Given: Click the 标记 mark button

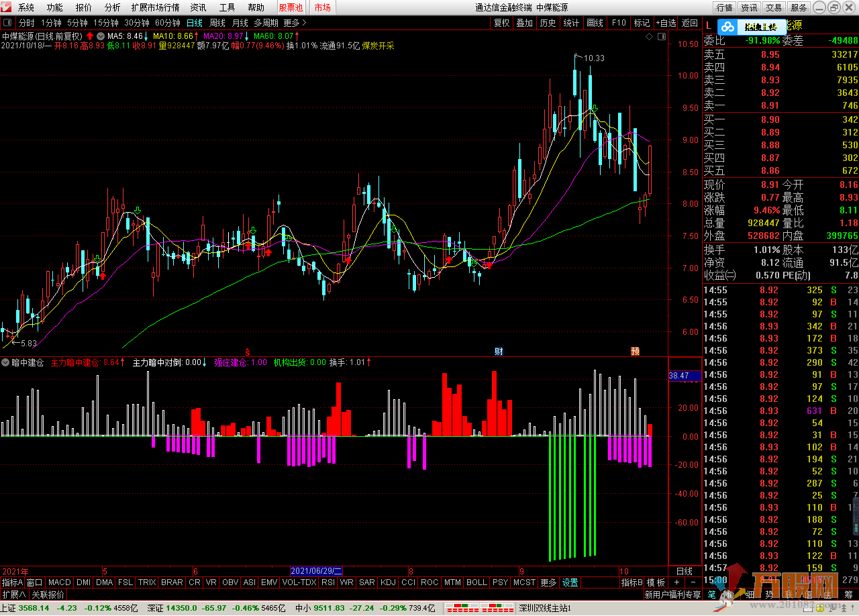Looking at the screenshot, I should pos(642,23).
